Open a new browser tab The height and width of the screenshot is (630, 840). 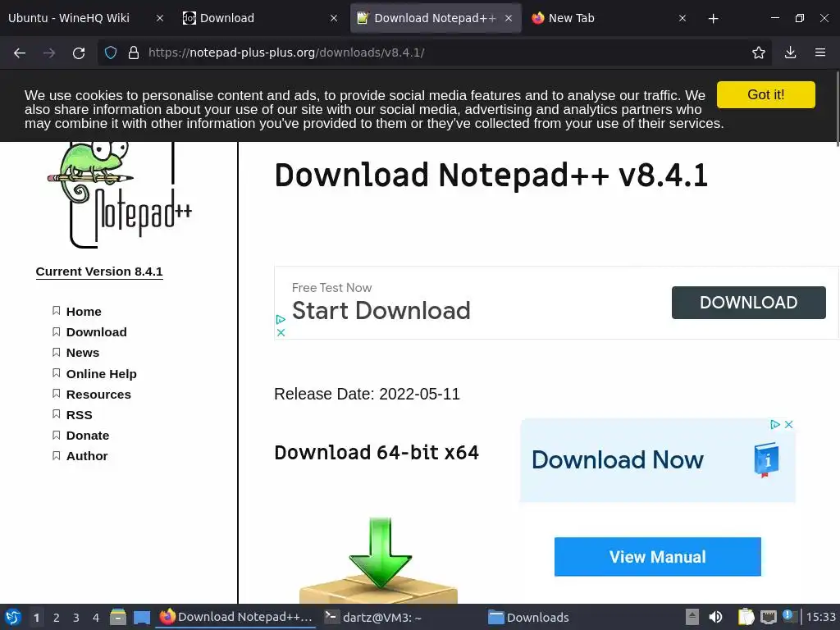pyautogui.click(x=713, y=19)
